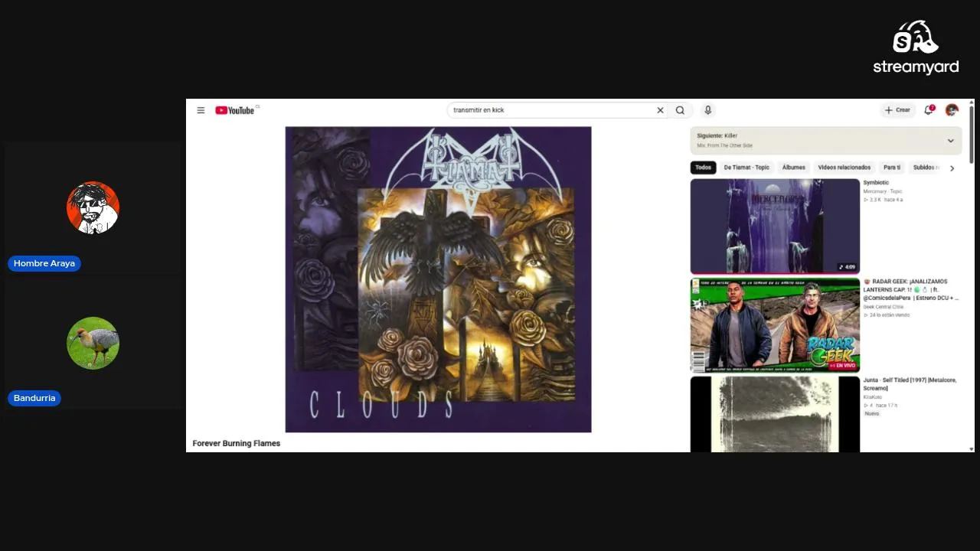This screenshot has width=980, height=551.
Task: Open the Symbiotic video thumbnail
Action: click(775, 227)
